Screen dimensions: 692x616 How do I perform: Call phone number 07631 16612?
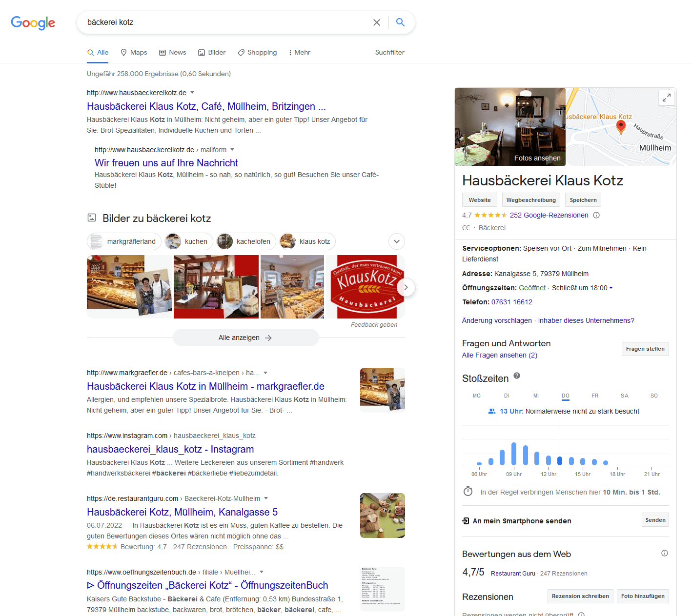512,302
